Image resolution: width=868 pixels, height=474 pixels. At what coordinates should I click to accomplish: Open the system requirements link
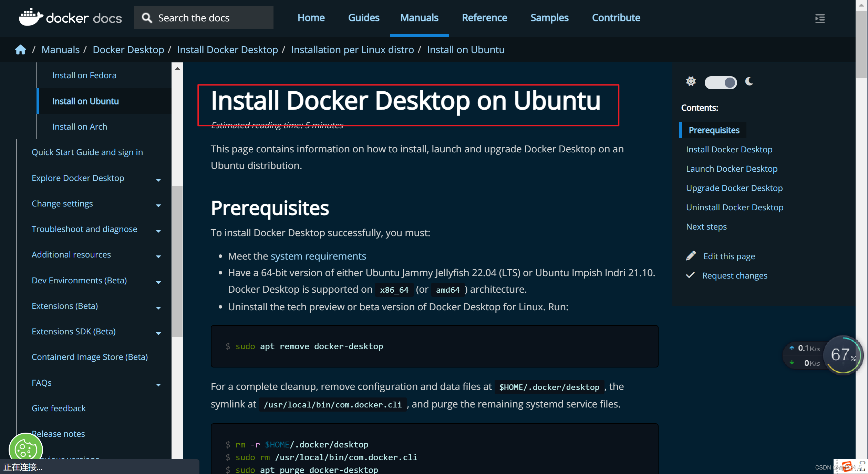click(318, 256)
